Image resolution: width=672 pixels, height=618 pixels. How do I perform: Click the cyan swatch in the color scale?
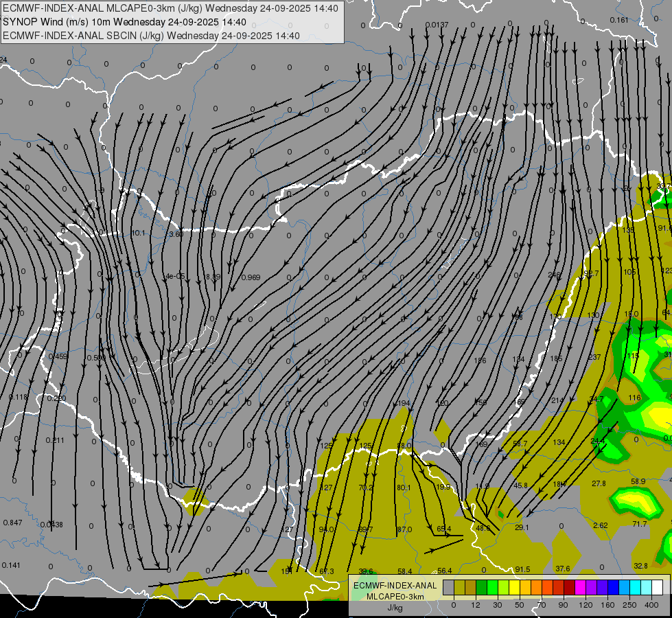(x=636, y=588)
